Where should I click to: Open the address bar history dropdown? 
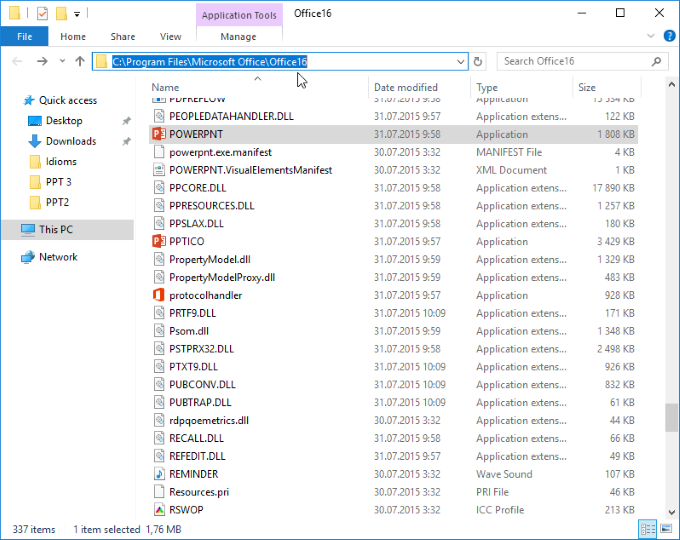461,62
